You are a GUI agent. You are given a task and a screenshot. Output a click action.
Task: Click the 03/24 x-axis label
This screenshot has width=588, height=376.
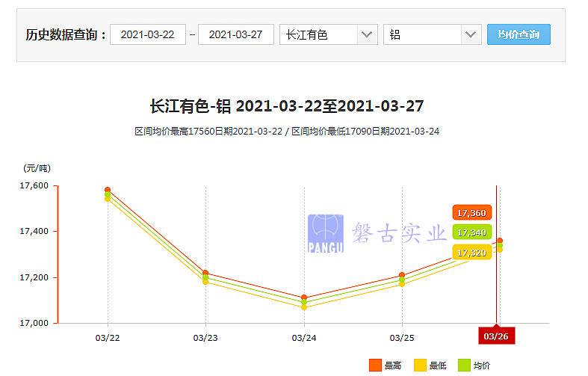click(304, 338)
